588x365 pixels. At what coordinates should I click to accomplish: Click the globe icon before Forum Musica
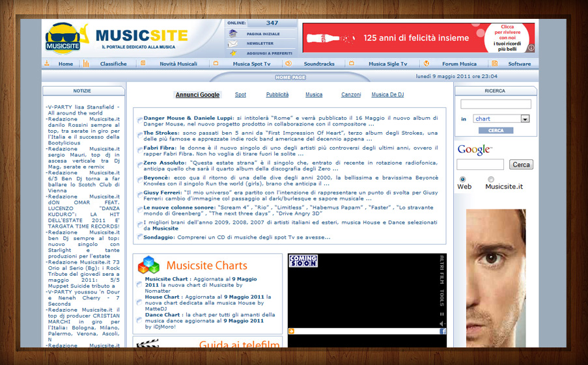[x=426, y=63]
